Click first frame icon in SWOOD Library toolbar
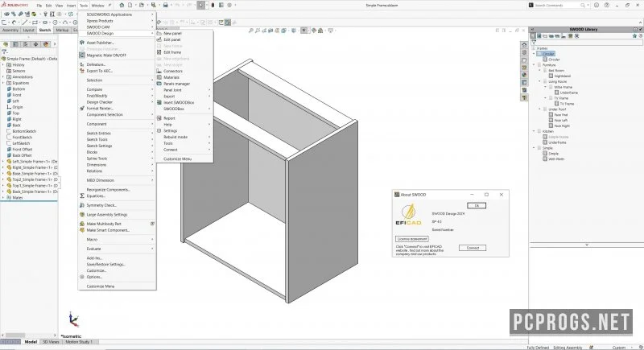 coord(533,36)
